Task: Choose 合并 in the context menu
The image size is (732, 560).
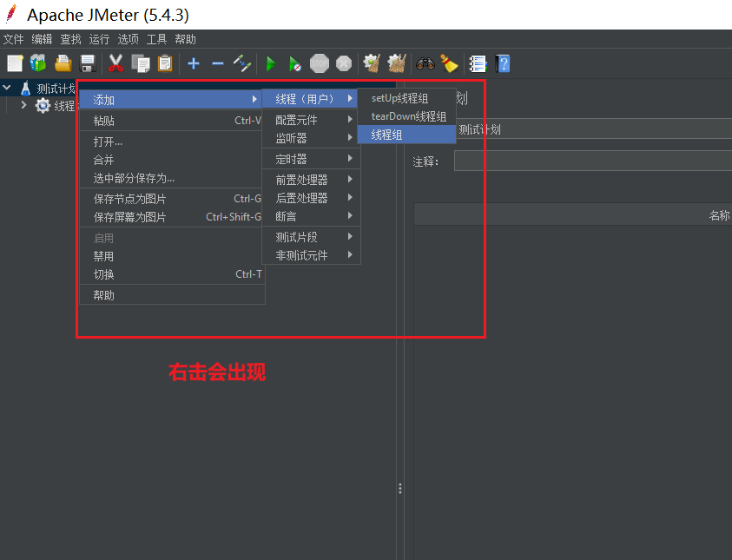Action: tap(171, 160)
